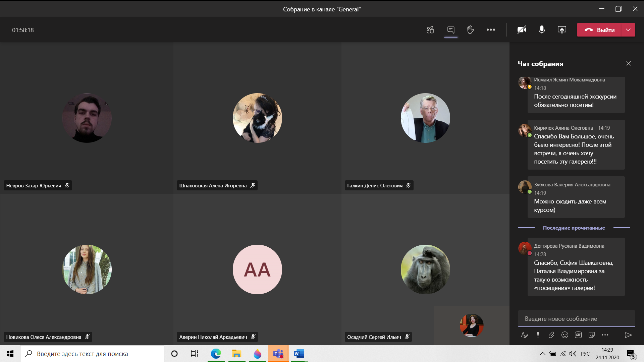Screen dimensions: 644x362
Task: Open the share content tray
Action: (x=562, y=30)
